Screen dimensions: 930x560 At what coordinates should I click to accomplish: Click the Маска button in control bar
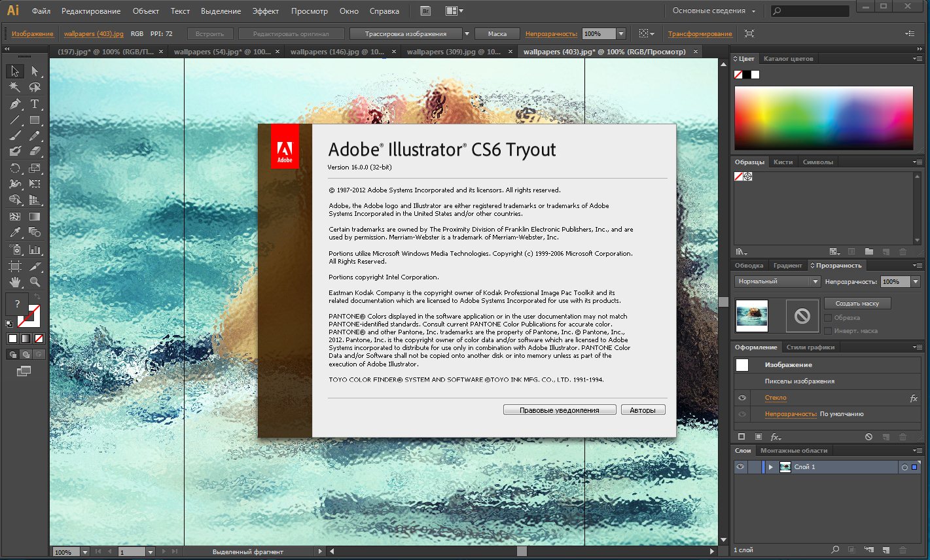click(497, 33)
